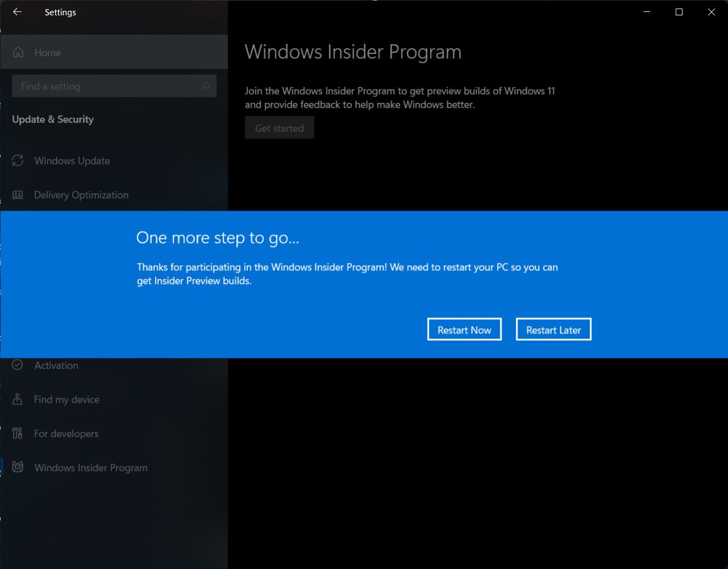728x569 pixels.
Task: Select Delivery Optimization in sidebar
Action: (114, 195)
